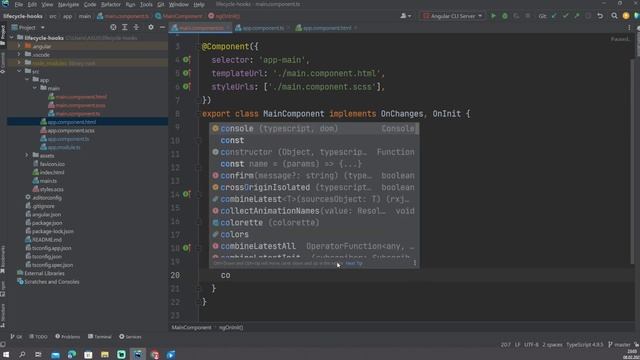This screenshot has height=360, width=640.
Task: Open the Windows Start menu
Action: (x=6, y=354)
